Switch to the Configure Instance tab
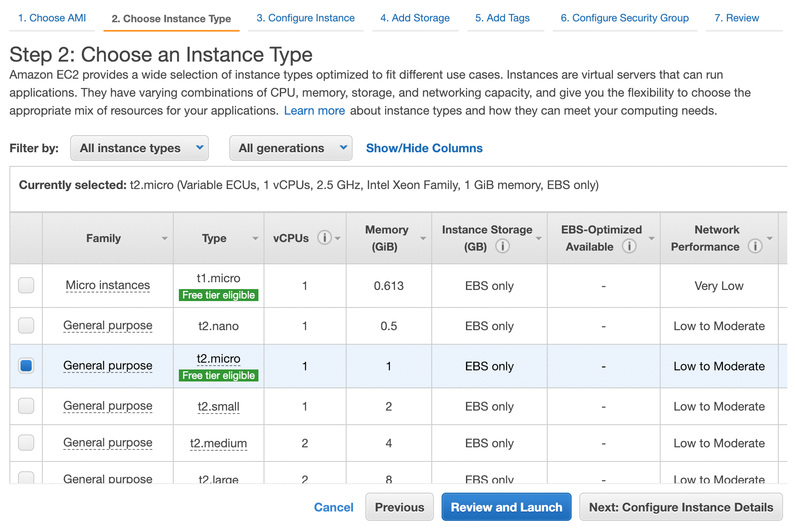The image size is (795, 532). tap(306, 18)
